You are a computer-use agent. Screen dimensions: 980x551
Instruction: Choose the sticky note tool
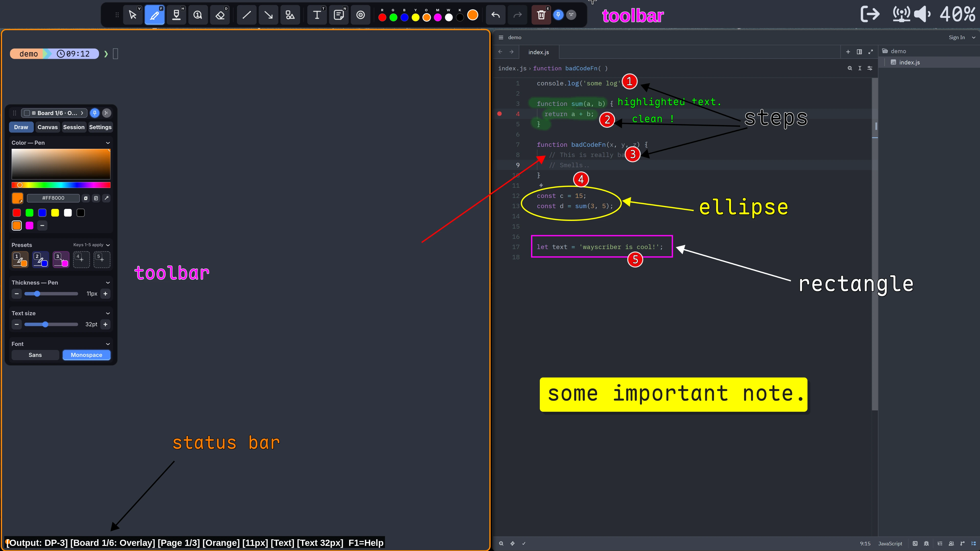click(339, 15)
